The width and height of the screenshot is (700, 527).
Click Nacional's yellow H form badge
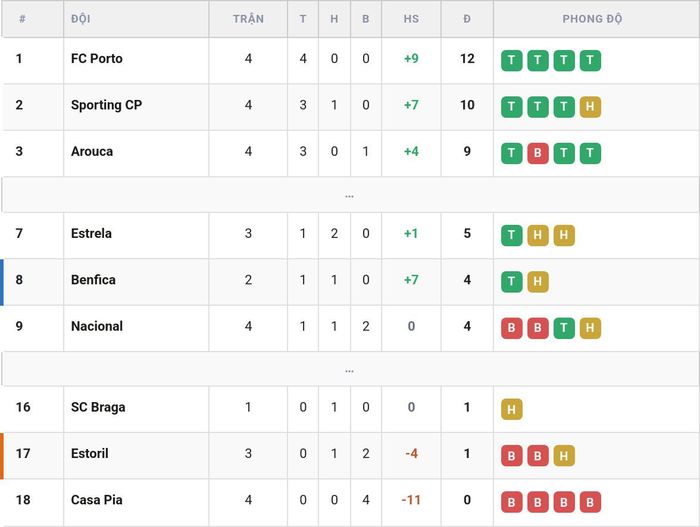coord(590,328)
